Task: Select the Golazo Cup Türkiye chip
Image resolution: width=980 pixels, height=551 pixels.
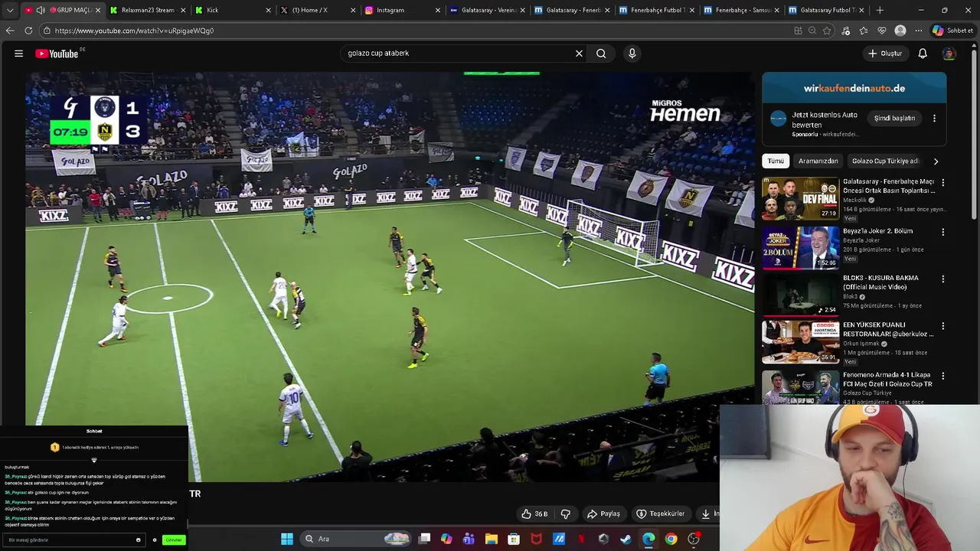Action: [x=885, y=161]
